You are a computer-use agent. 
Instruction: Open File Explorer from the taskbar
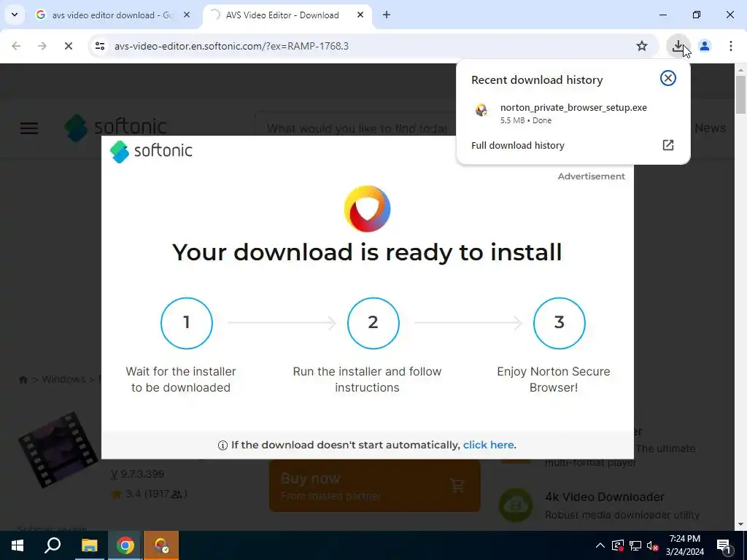(x=89, y=545)
